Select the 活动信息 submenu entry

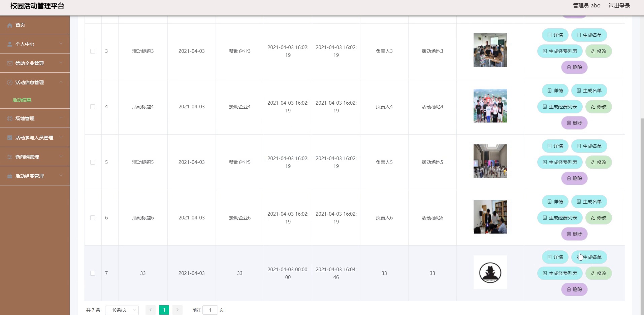click(21, 100)
